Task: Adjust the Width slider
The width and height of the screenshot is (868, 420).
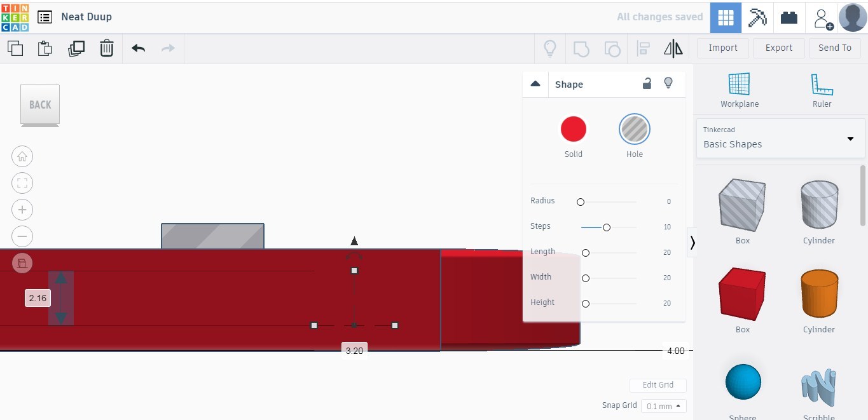Action: coord(586,278)
